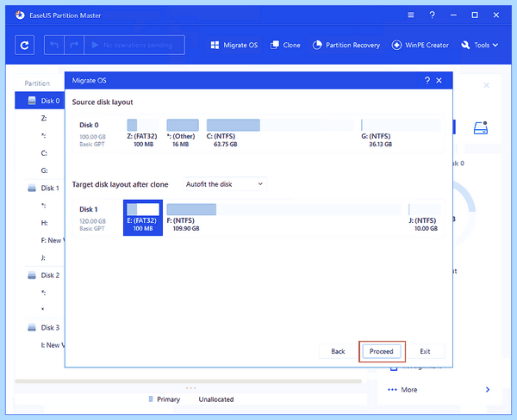
Task: Select *: (Other) 16 MB source partition
Action: (183, 133)
